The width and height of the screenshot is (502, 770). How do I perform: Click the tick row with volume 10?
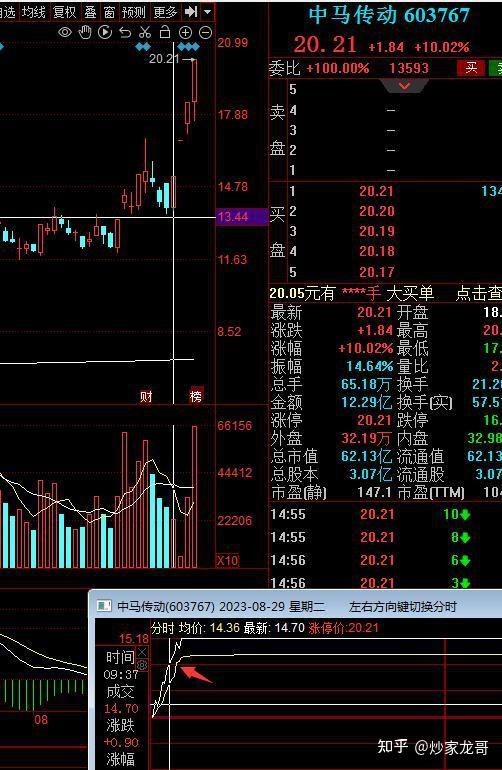386,514
